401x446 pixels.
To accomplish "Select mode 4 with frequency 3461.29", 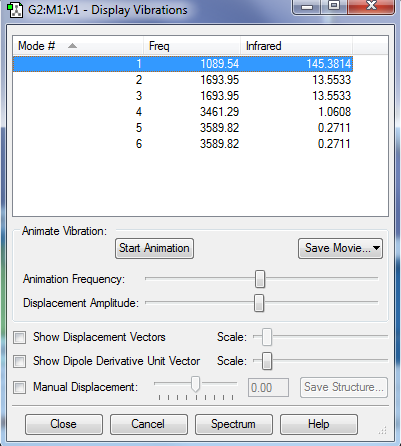I will [183, 112].
